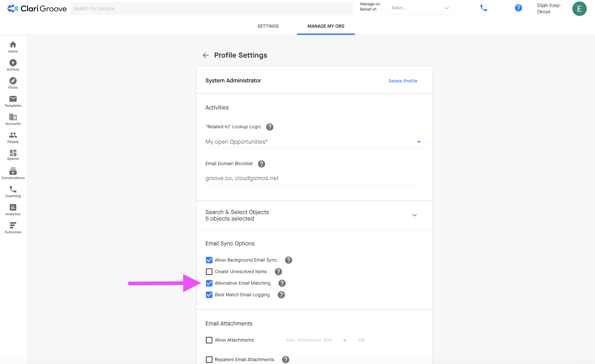Click the Elijah Ezeji-Okoye user name
595x364 pixels.
coord(549,9)
